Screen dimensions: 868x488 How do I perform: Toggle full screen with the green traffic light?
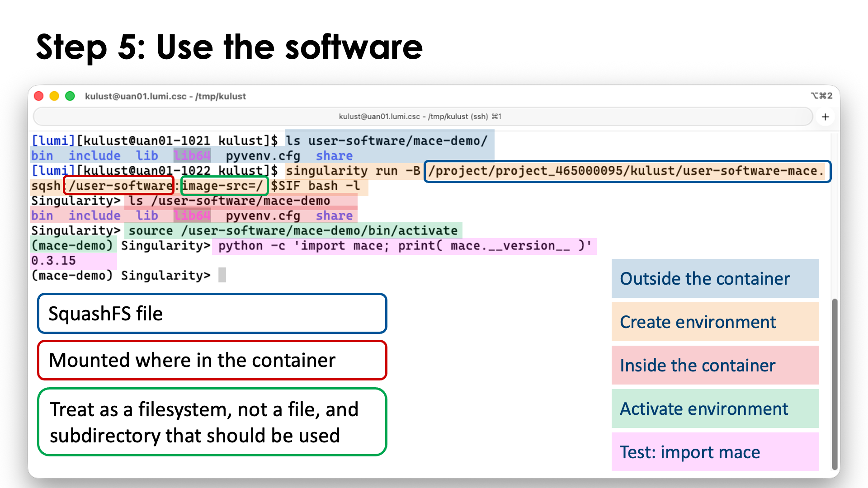[x=71, y=96]
